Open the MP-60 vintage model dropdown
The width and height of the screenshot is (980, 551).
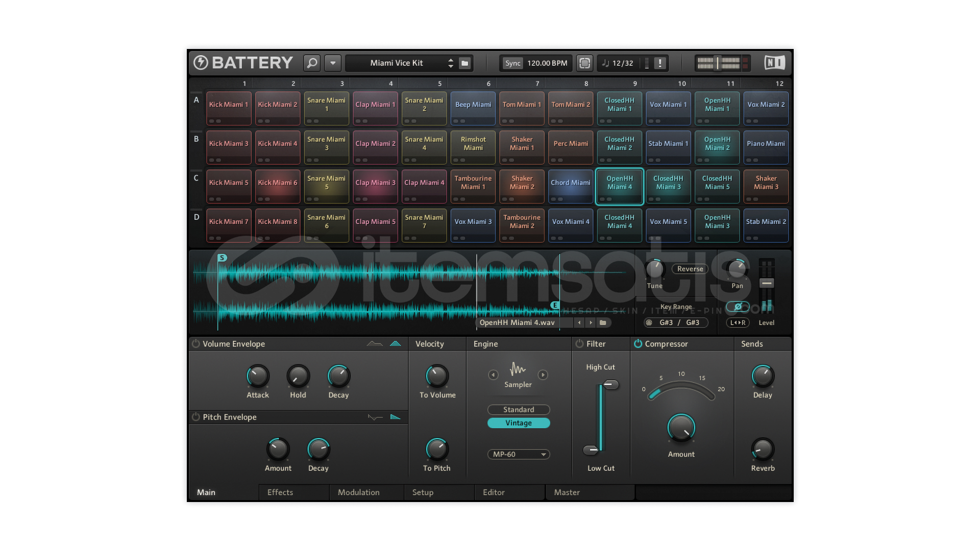[x=519, y=454]
